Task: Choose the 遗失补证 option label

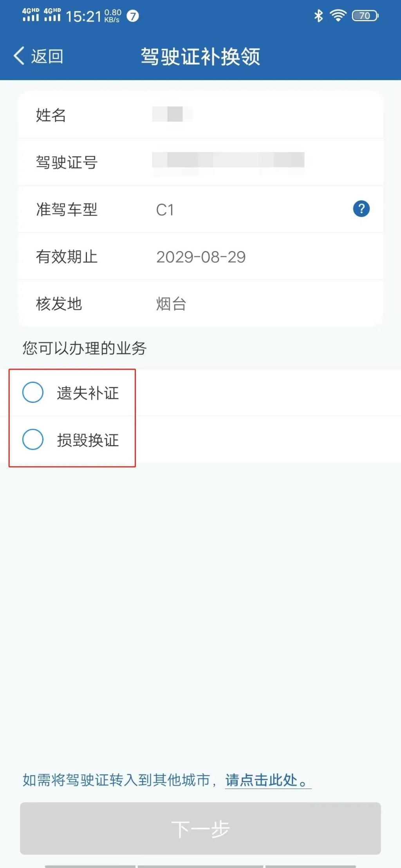Action: (88, 393)
